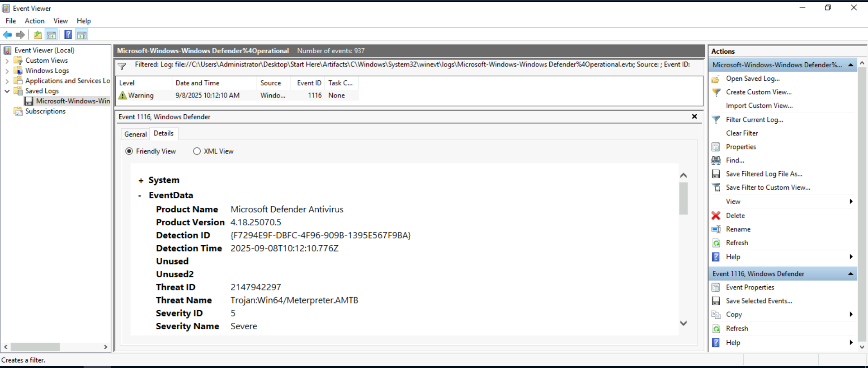Click the blue Help toolbar icon
The width and height of the screenshot is (868, 368).
[x=68, y=35]
